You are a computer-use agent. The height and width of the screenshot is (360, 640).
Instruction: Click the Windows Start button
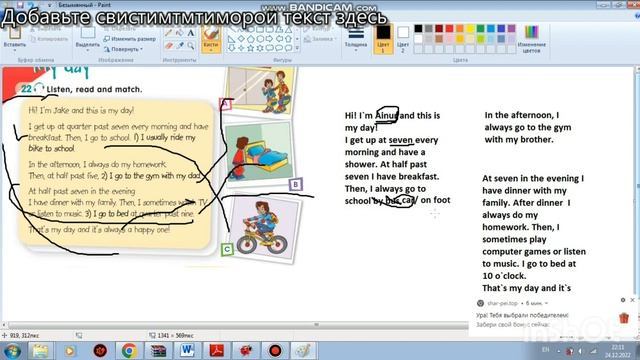(x=12, y=351)
